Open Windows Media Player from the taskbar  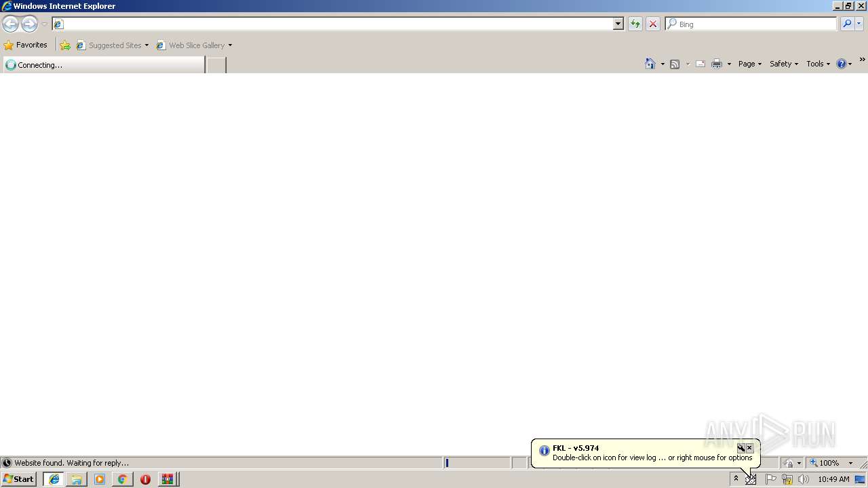(100, 479)
